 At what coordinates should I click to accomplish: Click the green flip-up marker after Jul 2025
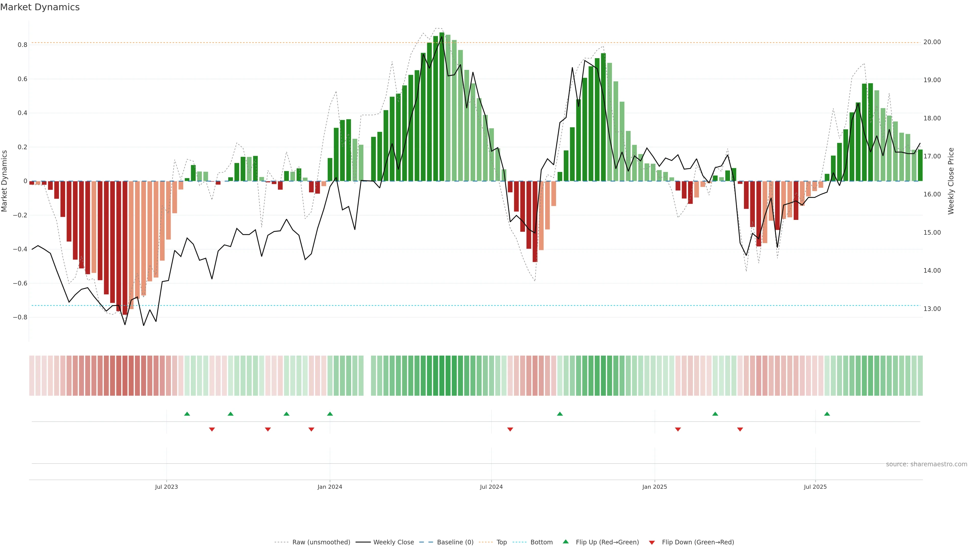[x=827, y=414]
